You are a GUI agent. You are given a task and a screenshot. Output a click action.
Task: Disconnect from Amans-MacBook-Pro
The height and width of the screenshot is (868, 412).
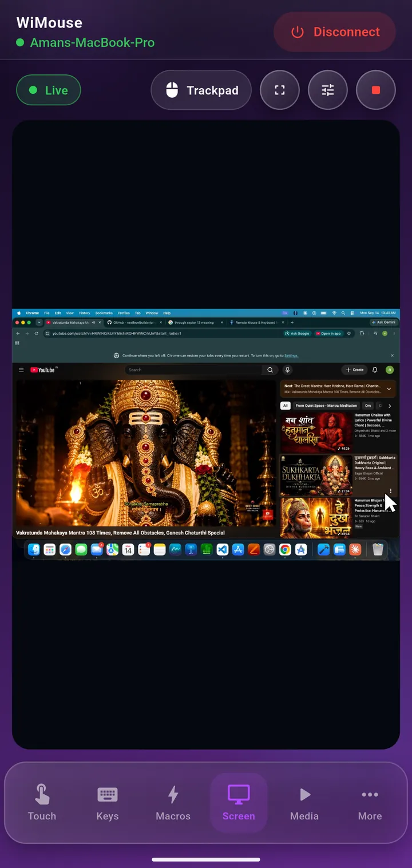[335, 32]
